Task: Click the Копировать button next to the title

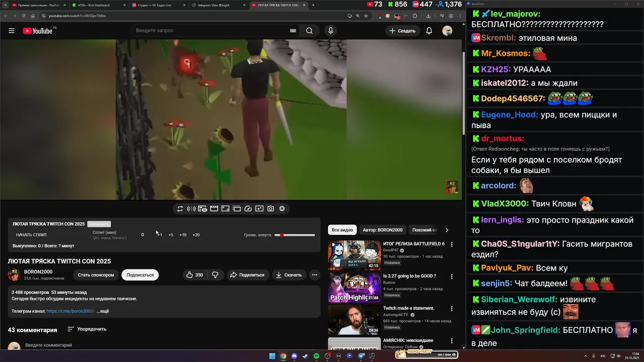Action: tap(99, 224)
